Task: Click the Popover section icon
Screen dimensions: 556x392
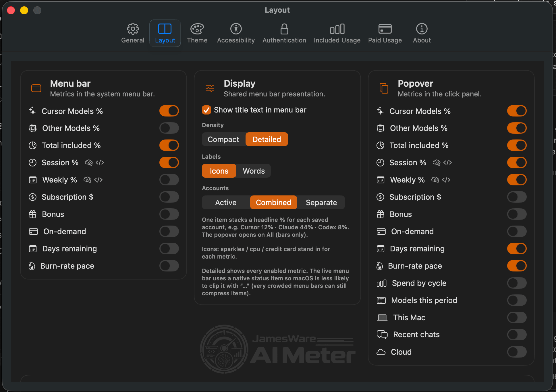Action: [384, 88]
